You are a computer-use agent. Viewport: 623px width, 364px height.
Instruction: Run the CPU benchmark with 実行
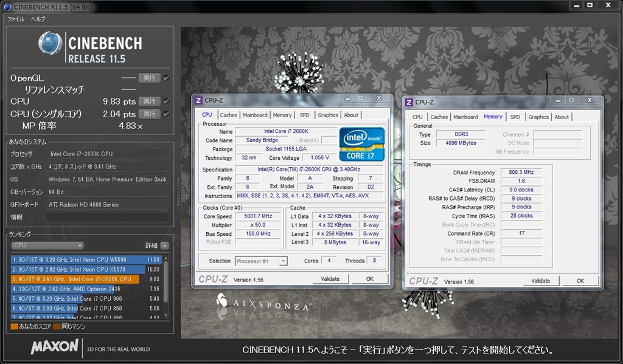click(150, 101)
